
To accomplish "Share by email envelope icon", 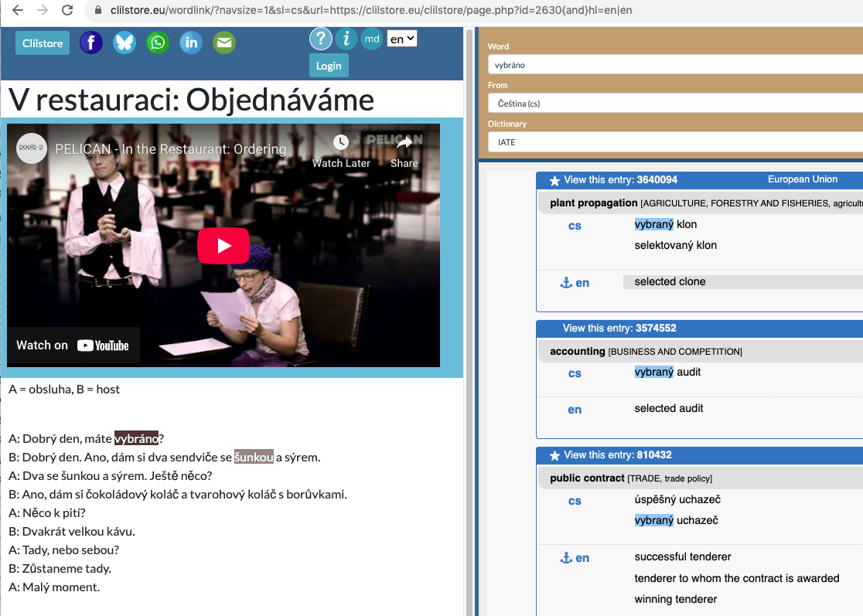I will [x=224, y=43].
